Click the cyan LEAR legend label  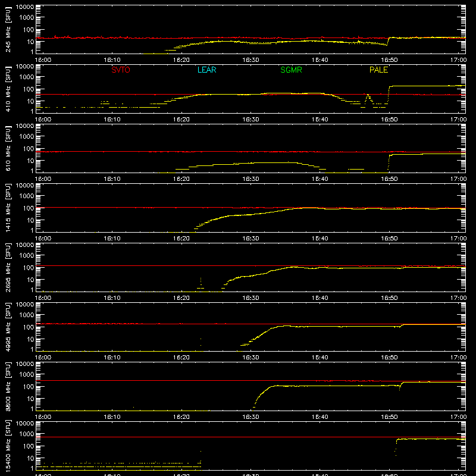[x=206, y=70]
